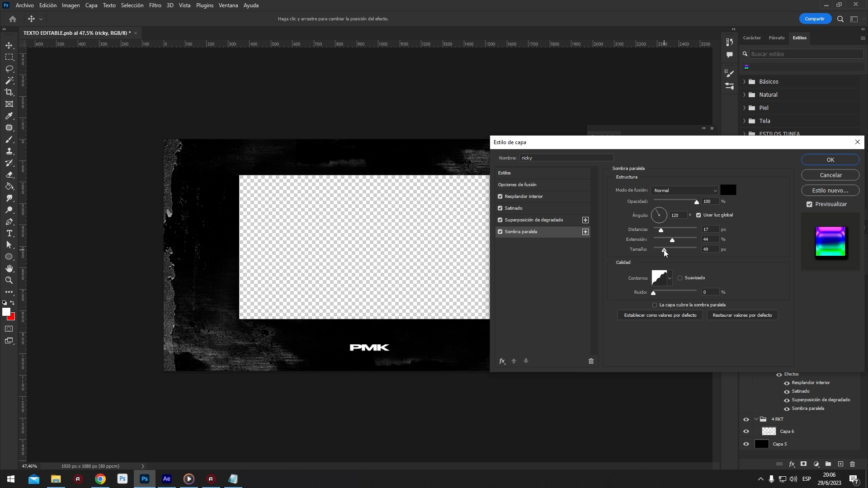Open the Contorno picker dropdown arrow
Image resolution: width=868 pixels, height=488 pixels.
[x=670, y=278]
